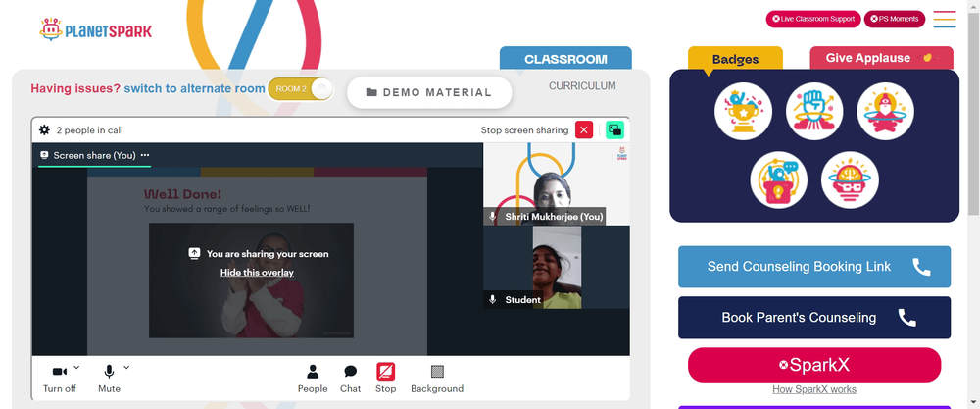Click the PlanetSpark logo
980x409 pixels.
(96, 29)
